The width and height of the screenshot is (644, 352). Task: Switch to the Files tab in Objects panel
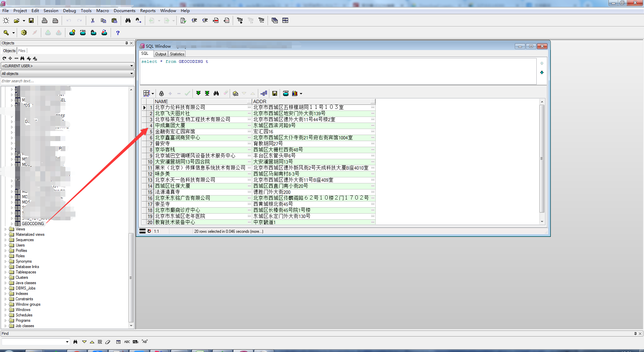click(22, 51)
